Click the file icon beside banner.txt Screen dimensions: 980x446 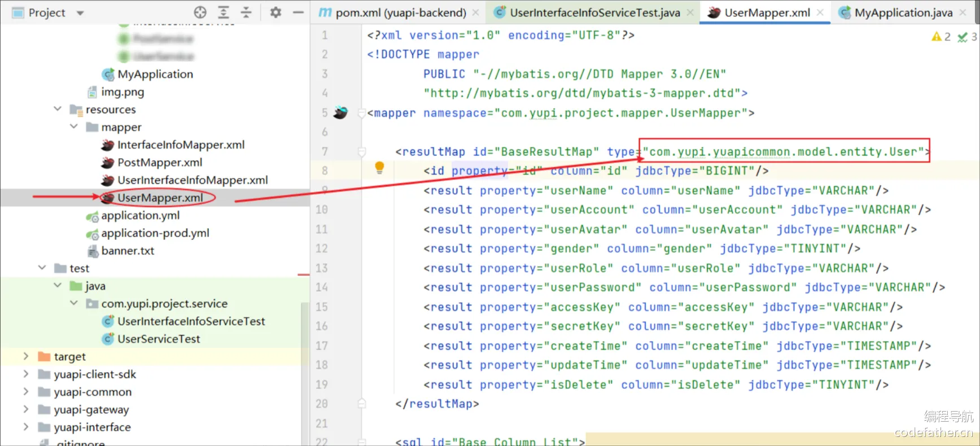pyautogui.click(x=93, y=251)
